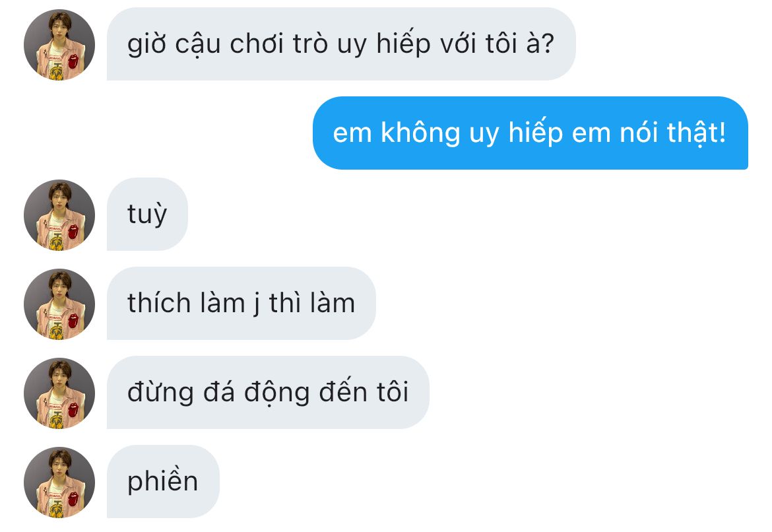This screenshot has height=532, width=772.
Task: Click the letter 'j' in 'thích làm j'
Action: [x=257, y=304]
